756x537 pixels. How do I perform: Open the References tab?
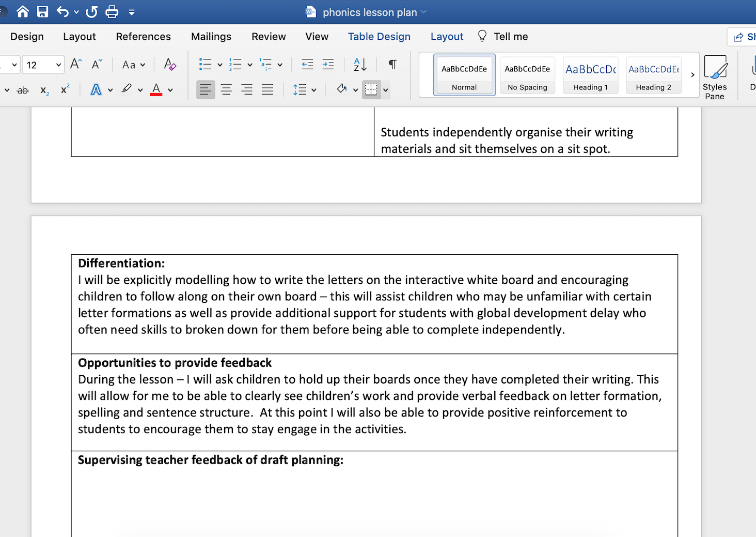143,36
